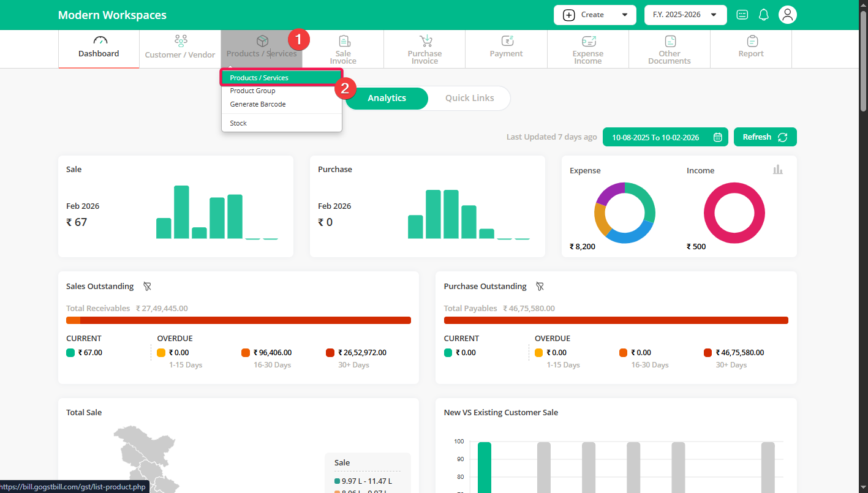The height and width of the screenshot is (493, 868).
Task: Open the F.Y. 2025-2026 year dropdown
Action: coord(685,15)
